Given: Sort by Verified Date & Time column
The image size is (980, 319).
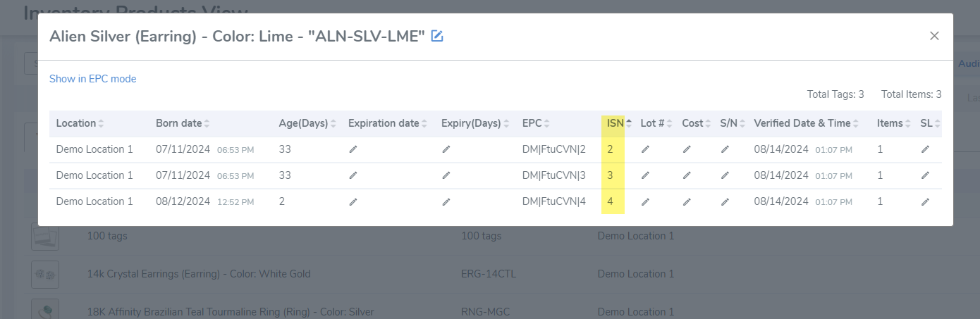Looking at the screenshot, I should pos(807,123).
